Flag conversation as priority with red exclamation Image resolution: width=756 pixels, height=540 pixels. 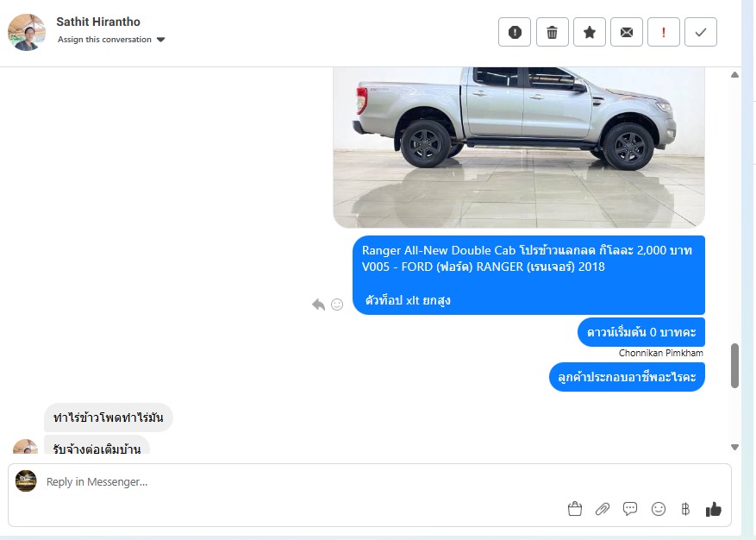point(664,32)
